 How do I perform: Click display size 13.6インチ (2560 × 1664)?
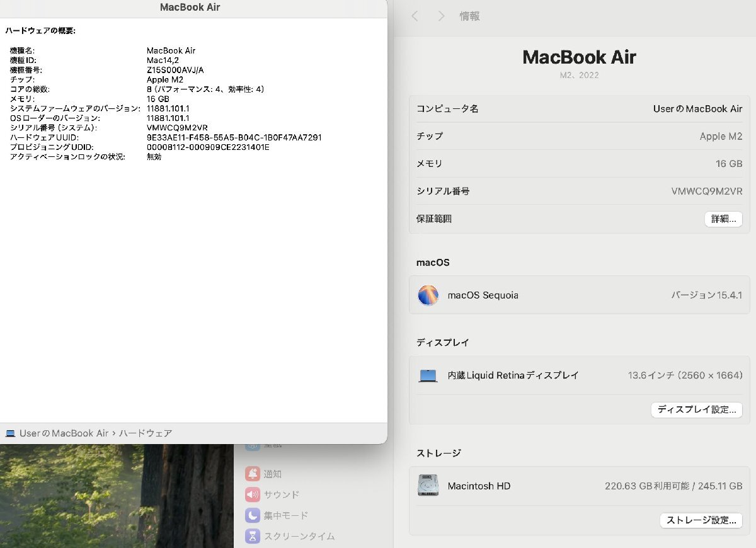[685, 375]
